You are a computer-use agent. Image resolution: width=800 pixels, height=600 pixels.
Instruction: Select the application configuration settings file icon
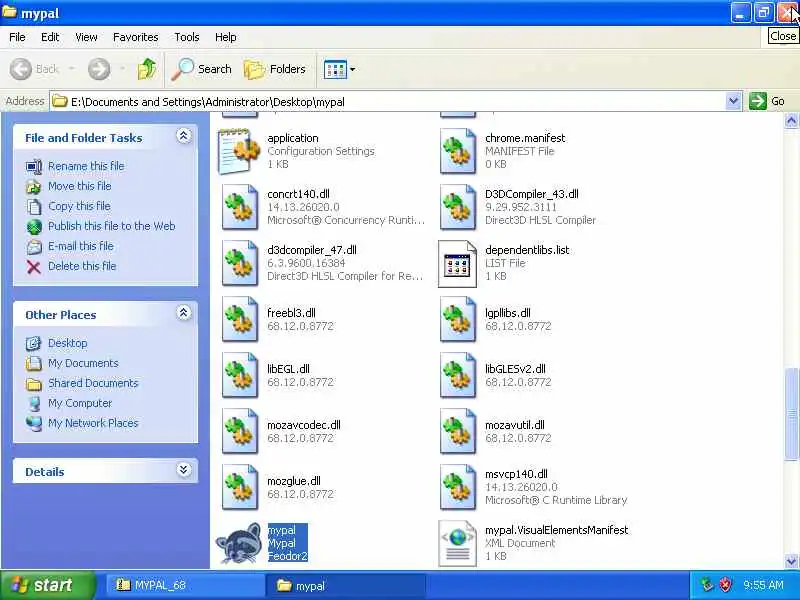pyautogui.click(x=239, y=151)
